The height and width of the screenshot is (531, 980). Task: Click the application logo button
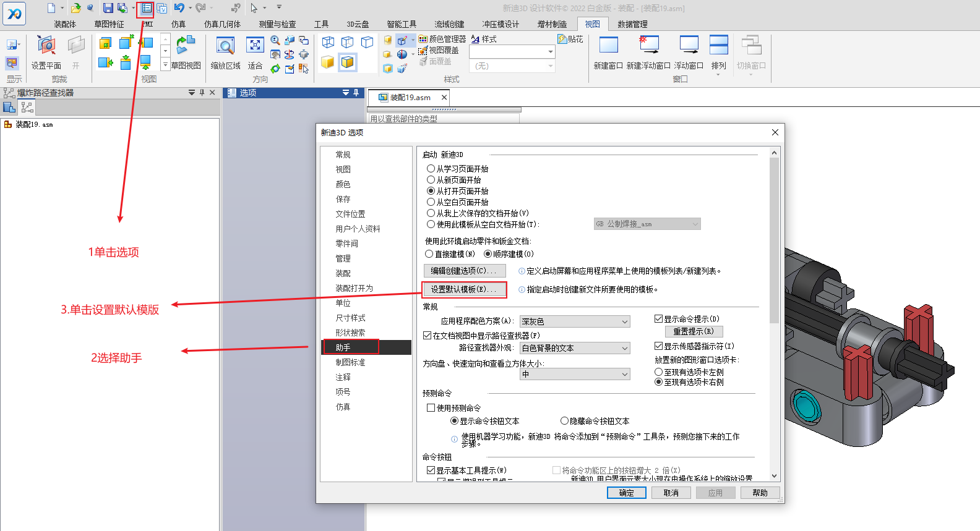tap(14, 13)
